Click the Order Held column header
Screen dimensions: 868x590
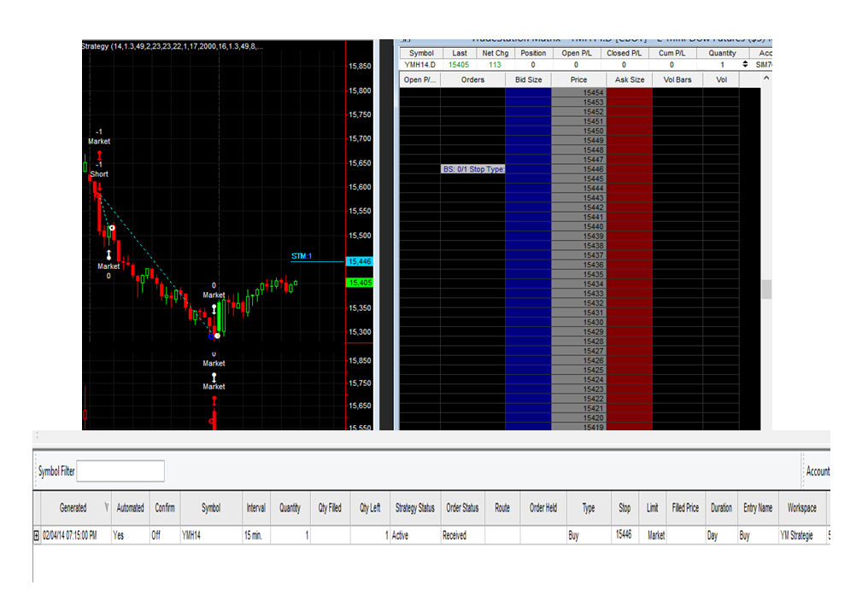tap(543, 508)
